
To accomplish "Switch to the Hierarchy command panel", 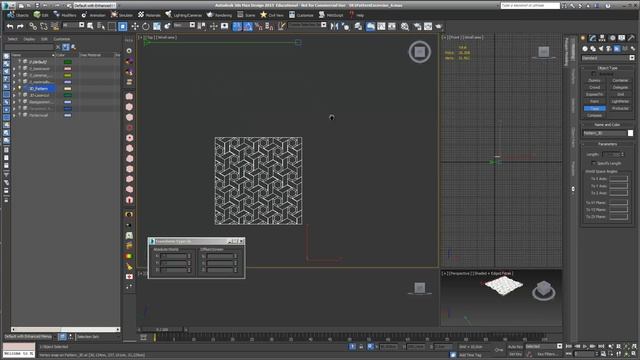I will point(602,38).
